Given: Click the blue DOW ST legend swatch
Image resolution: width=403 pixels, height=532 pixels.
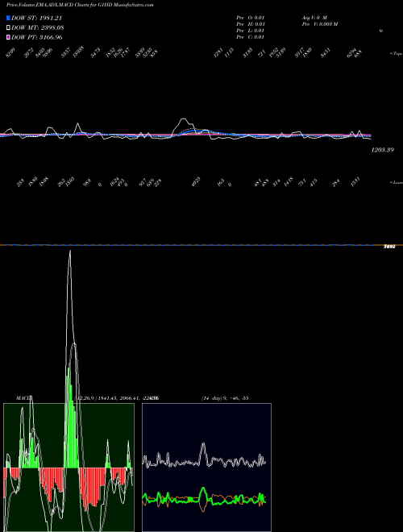Looking at the screenshot, I should tap(8, 18).
